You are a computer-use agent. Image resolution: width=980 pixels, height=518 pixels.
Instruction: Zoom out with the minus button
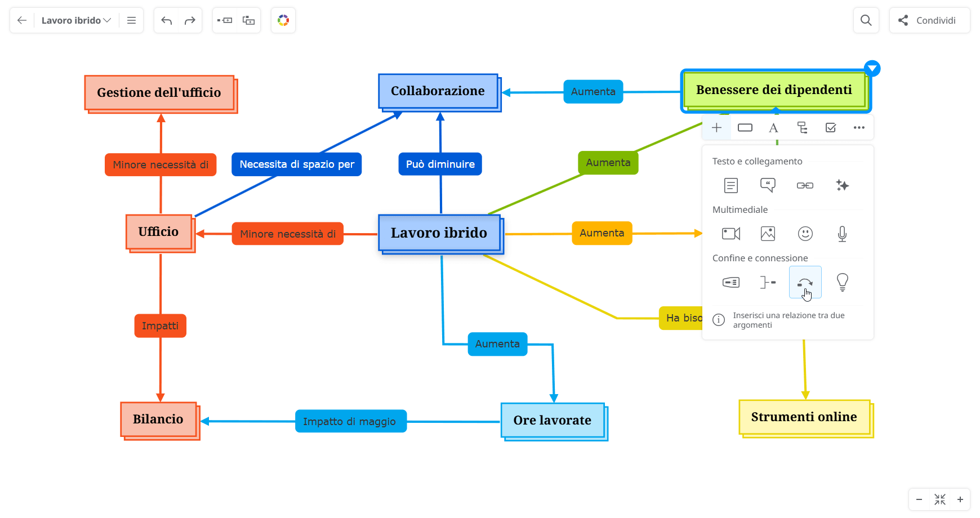(x=919, y=499)
